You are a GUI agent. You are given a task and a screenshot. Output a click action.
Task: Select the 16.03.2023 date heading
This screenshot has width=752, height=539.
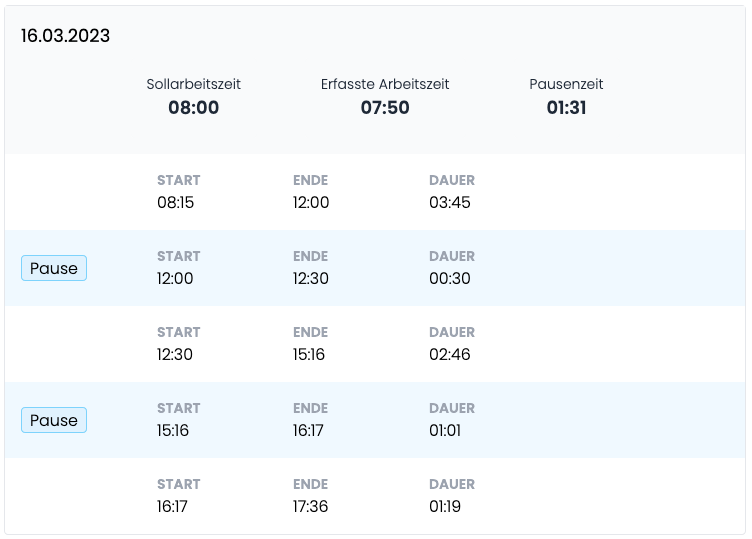pos(65,35)
